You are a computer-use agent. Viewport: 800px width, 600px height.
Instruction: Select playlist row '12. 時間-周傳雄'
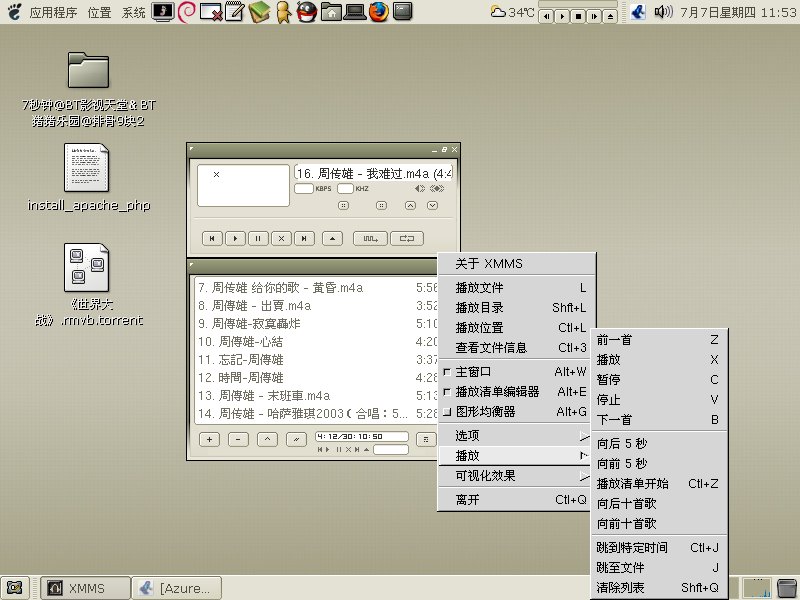(x=316, y=378)
